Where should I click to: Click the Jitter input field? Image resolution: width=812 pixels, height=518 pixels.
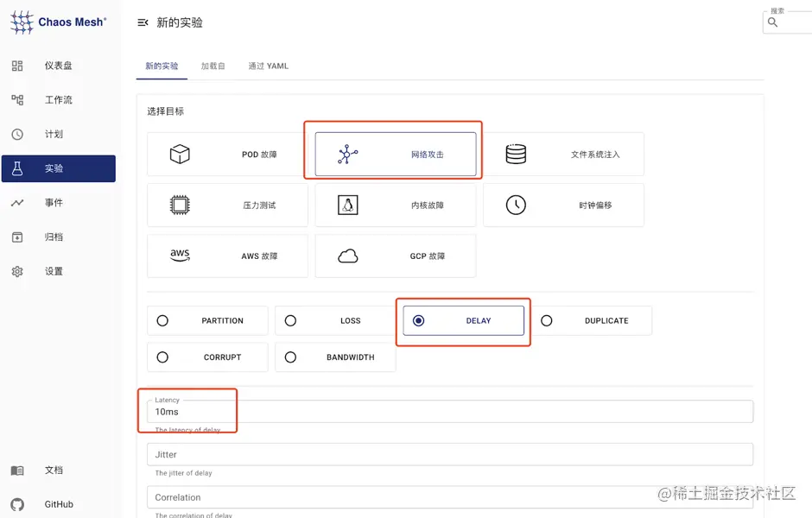(450, 454)
